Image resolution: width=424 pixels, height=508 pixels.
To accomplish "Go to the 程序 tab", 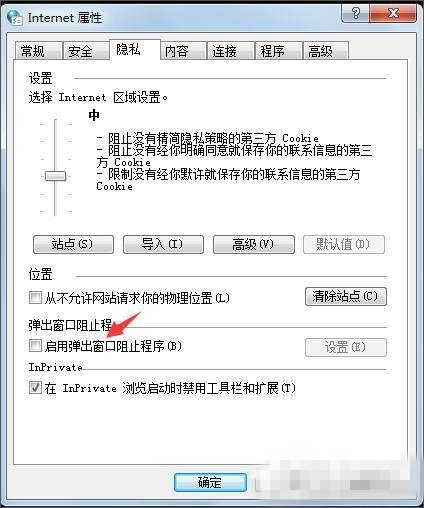I will click(278, 51).
